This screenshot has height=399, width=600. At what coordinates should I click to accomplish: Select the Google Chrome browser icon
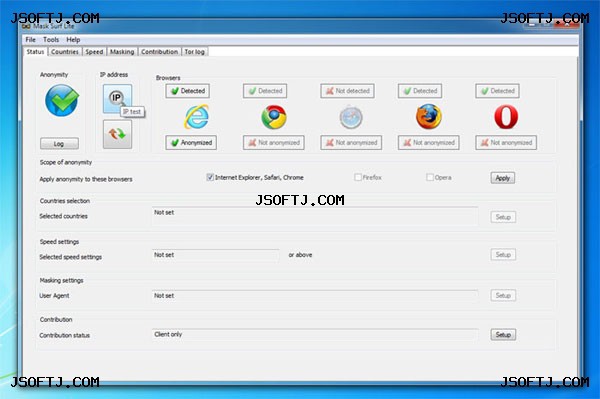coord(274,117)
